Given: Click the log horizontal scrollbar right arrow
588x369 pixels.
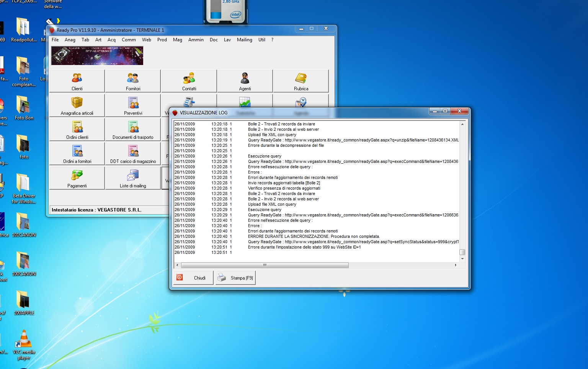Looking at the screenshot, I should (456, 265).
